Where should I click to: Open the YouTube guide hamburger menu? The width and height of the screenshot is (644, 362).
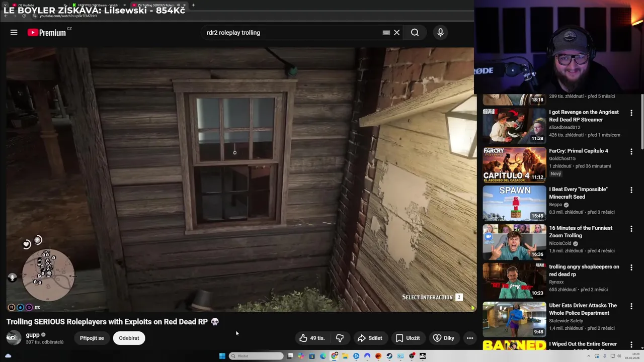click(x=14, y=33)
